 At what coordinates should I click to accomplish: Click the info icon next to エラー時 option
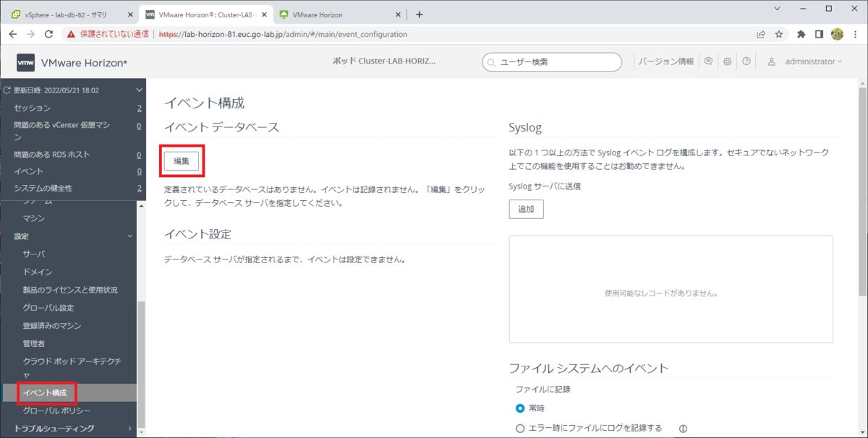coord(683,429)
